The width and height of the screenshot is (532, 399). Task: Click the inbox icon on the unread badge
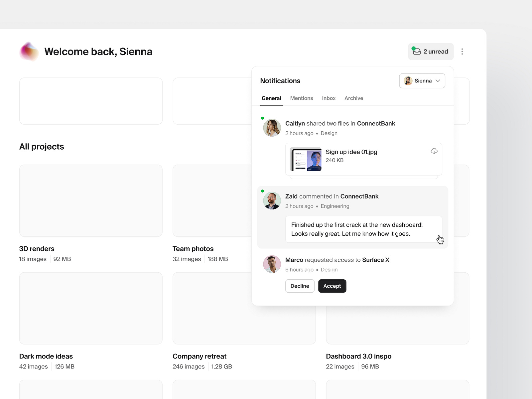pos(417,52)
